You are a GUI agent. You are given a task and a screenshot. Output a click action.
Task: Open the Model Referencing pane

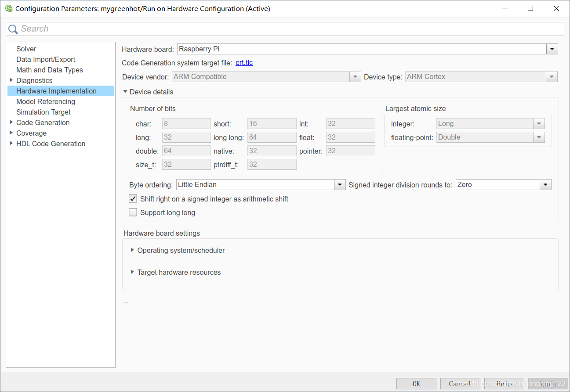[x=46, y=101]
